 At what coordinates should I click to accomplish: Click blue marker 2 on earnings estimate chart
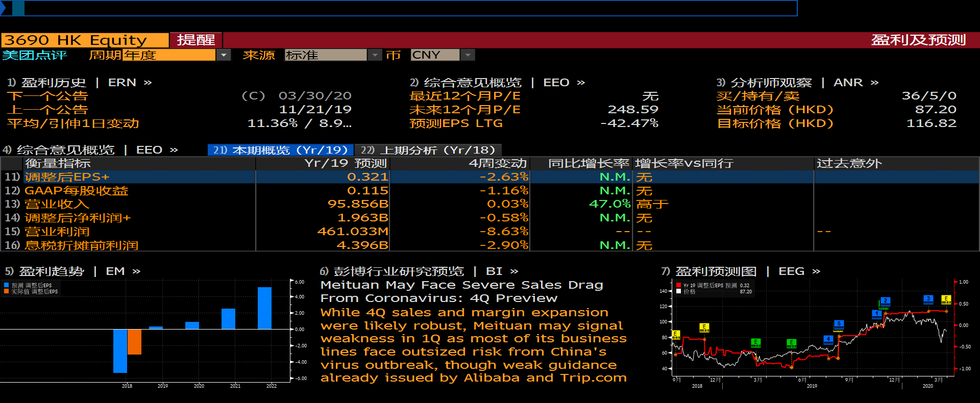coord(886,301)
